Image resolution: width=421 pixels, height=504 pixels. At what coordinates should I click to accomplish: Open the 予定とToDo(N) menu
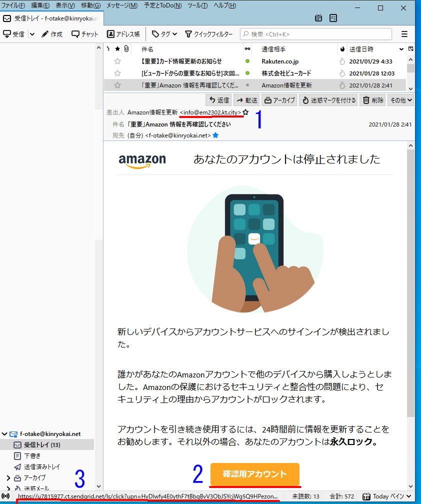tap(162, 5)
